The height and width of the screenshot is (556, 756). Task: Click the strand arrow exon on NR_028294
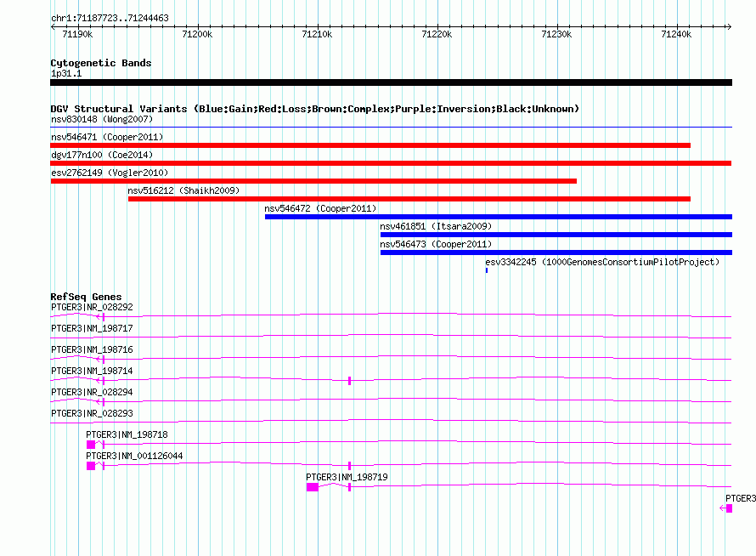tap(101, 402)
